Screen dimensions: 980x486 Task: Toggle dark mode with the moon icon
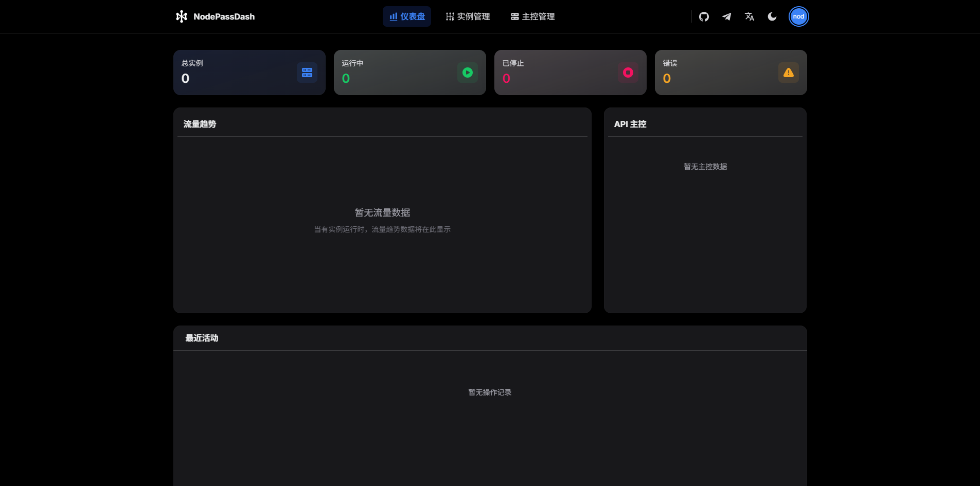coord(772,16)
